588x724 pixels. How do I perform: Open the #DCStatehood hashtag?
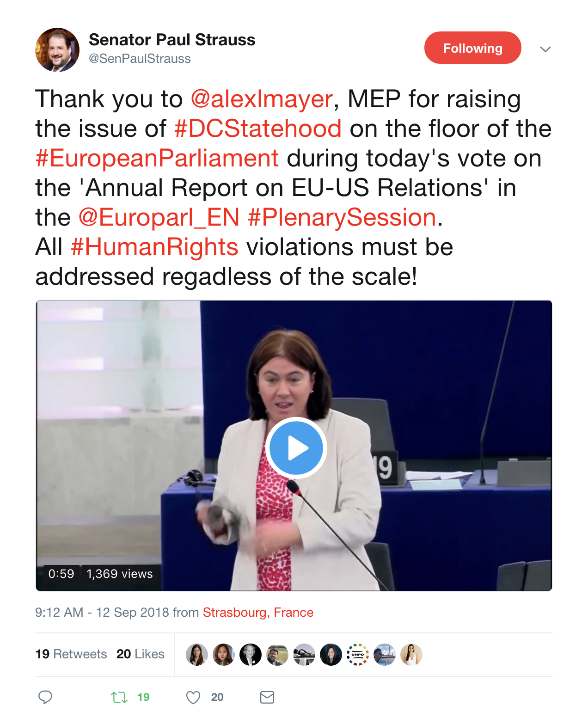click(258, 129)
